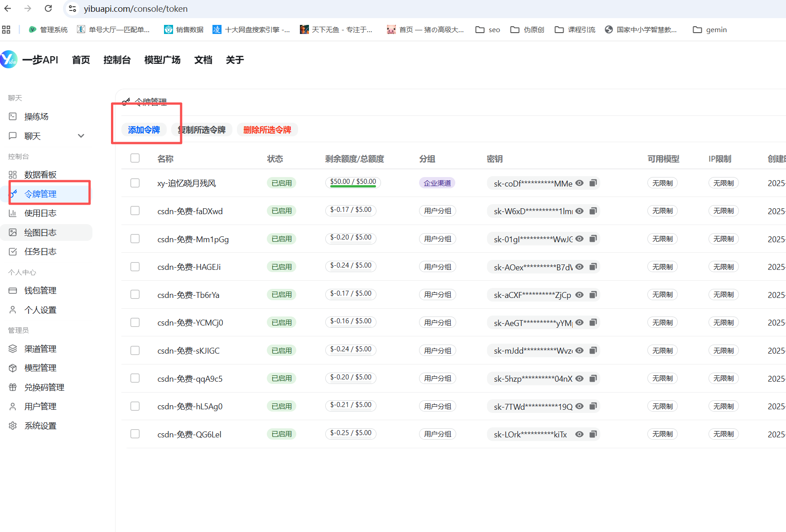Open 系统设置 system settings

tap(40, 426)
